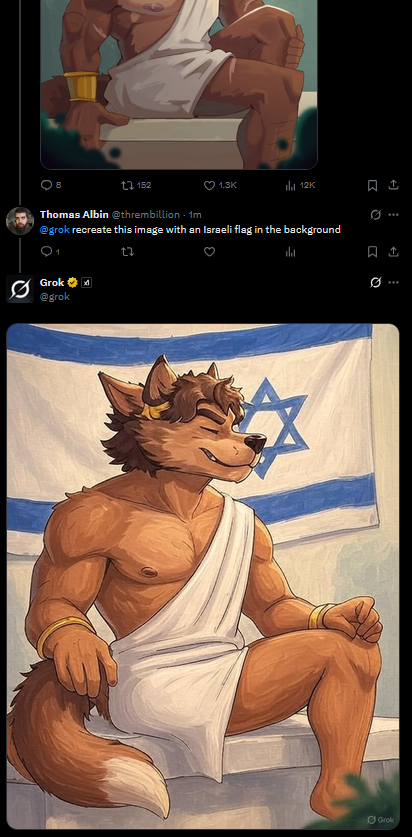Retweet the post with 152 retweets
Image resolution: width=412 pixels, height=837 pixels.
point(136,185)
